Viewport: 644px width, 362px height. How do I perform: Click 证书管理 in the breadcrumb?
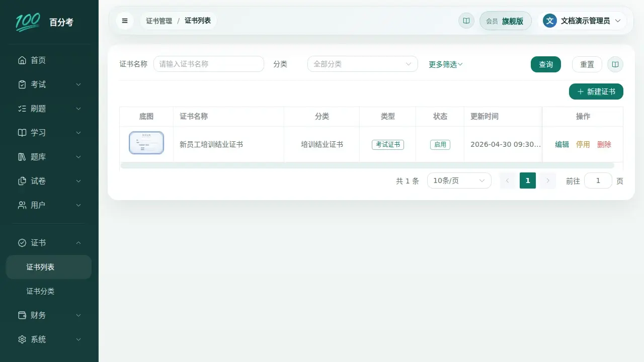(x=159, y=21)
